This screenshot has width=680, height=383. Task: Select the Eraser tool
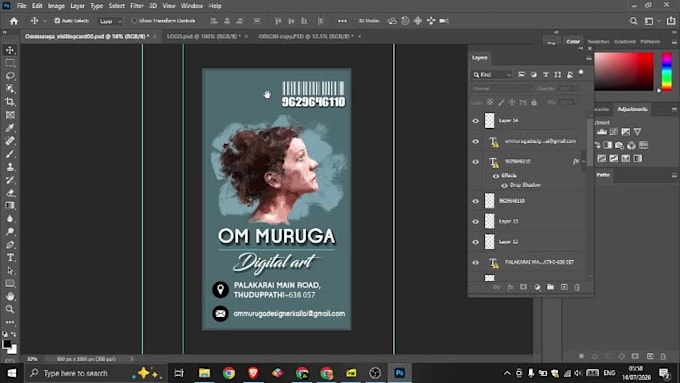(x=10, y=193)
